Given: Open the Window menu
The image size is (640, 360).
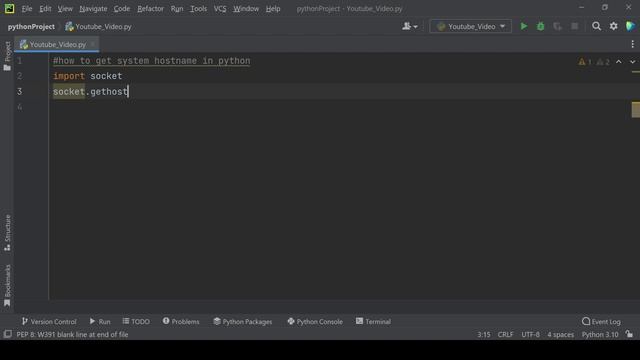Looking at the screenshot, I should point(246,9).
